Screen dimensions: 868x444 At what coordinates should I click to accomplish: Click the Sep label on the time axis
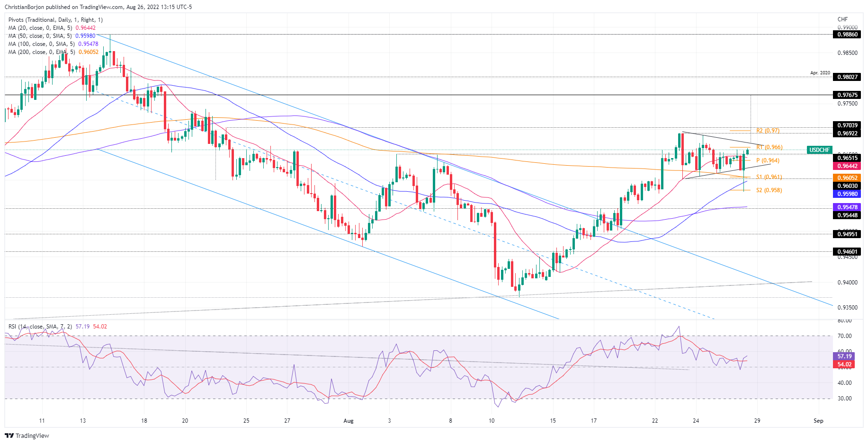coord(818,421)
